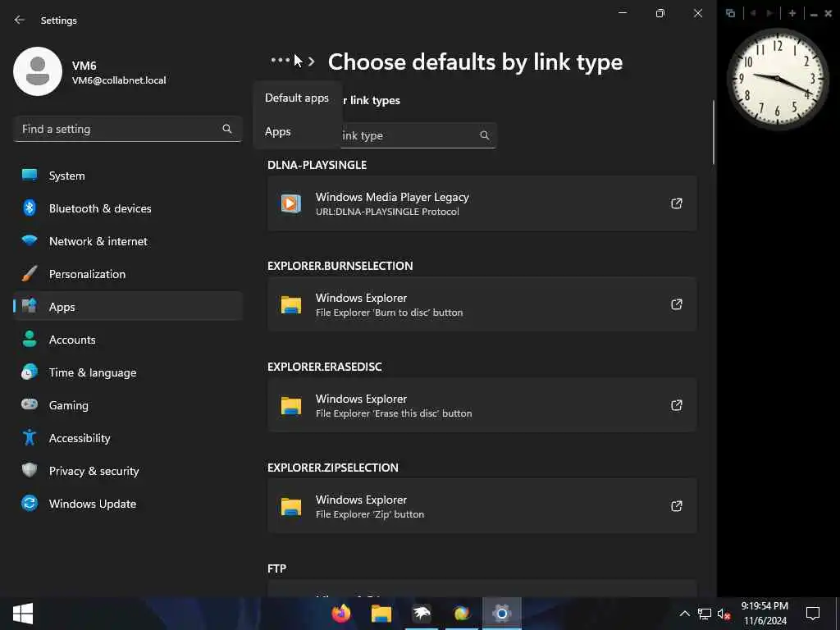The height and width of the screenshot is (630, 840).
Task: Click the Settings gear taskbar icon
Action: (x=502, y=613)
